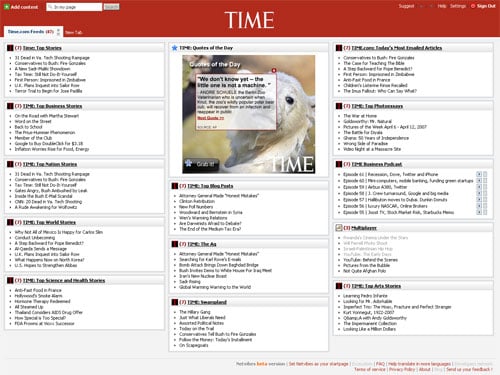This screenshot has height=375, width=500.
Task: Open the tab options arrows on Time.com Feeds tab
Action: pos(58,32)
